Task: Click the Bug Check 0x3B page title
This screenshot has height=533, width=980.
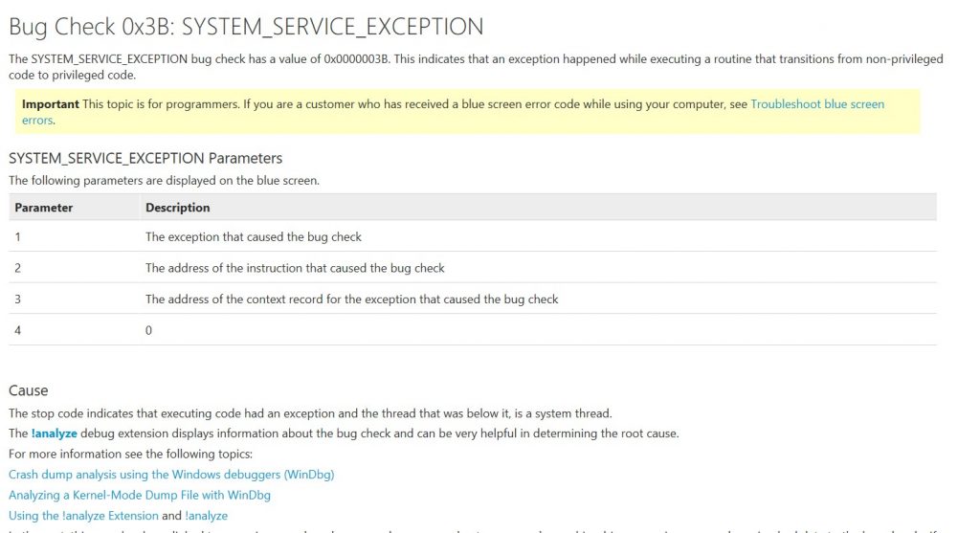Action: tap(246, 27)
